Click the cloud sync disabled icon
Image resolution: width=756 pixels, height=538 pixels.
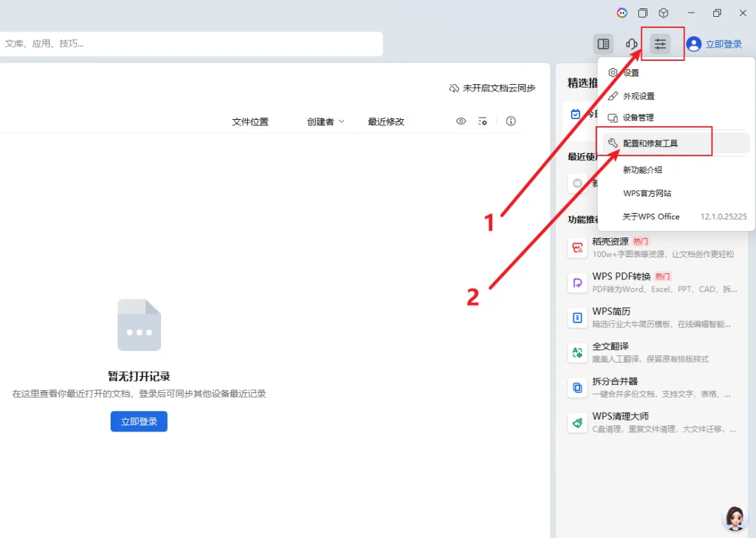point(454,88)
